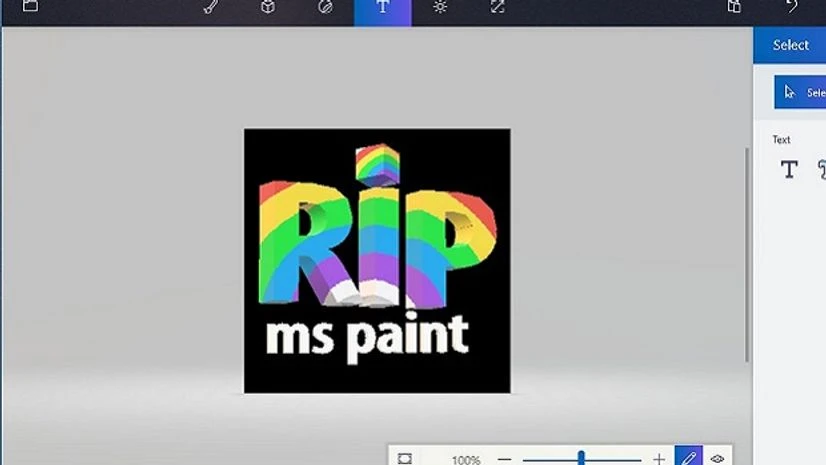Open the Stickers tool

[x=325, y=6]
